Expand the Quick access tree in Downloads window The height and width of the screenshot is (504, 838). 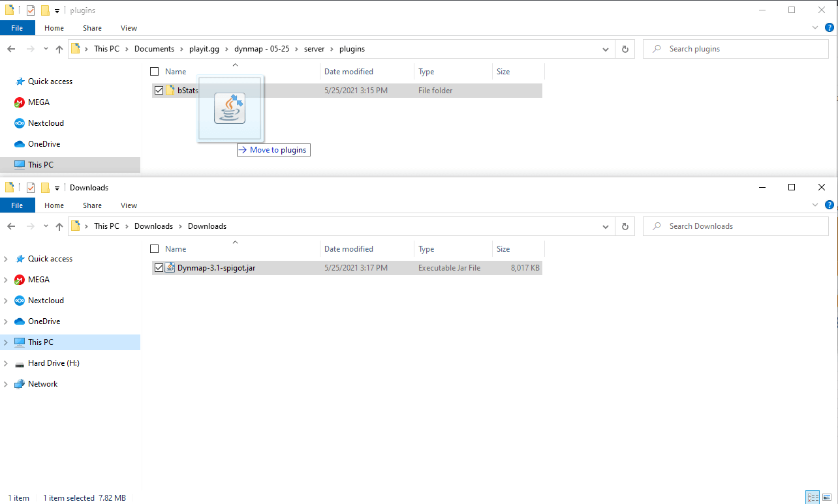click(6, 259)
